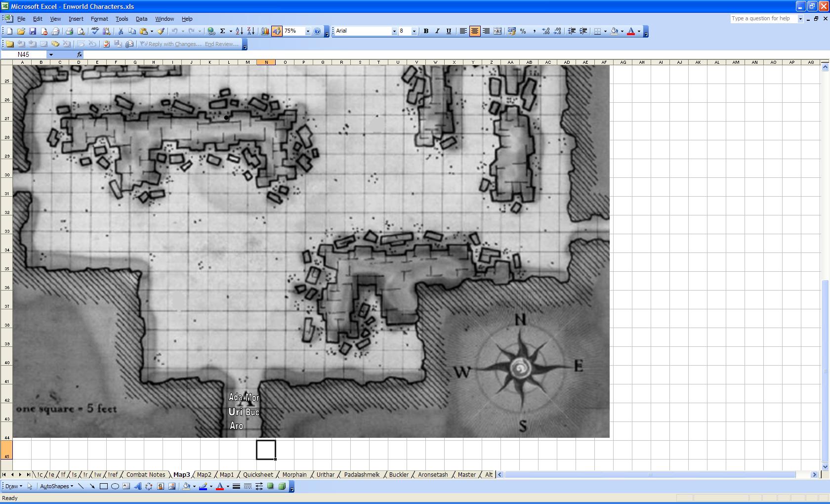Activate the Format Painter brush
Image resolution: width=830 pixels, height=504 pixels.
point(161,31)
